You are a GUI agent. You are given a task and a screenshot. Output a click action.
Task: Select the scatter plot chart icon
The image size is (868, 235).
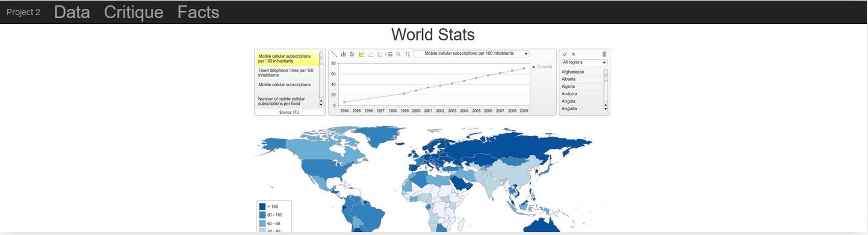click(x=335, y=54)
